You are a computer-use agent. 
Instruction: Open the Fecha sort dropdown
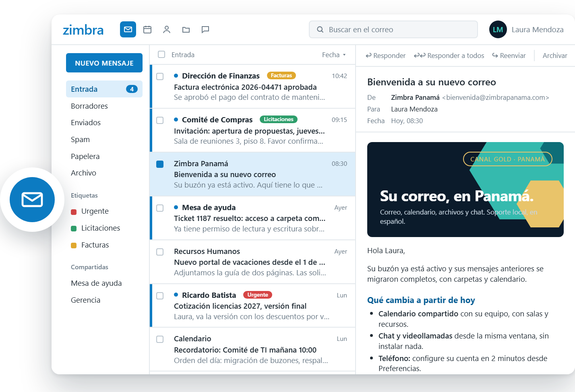click(334, 55)
